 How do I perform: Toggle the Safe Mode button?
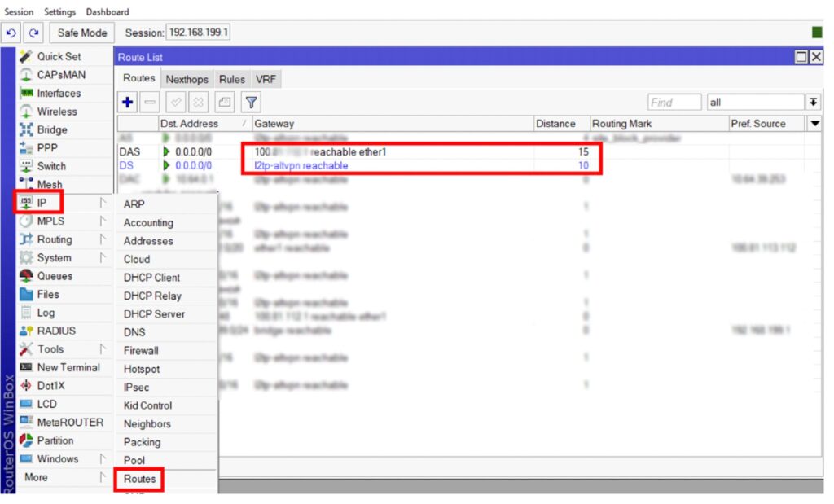tap(81, 33)
